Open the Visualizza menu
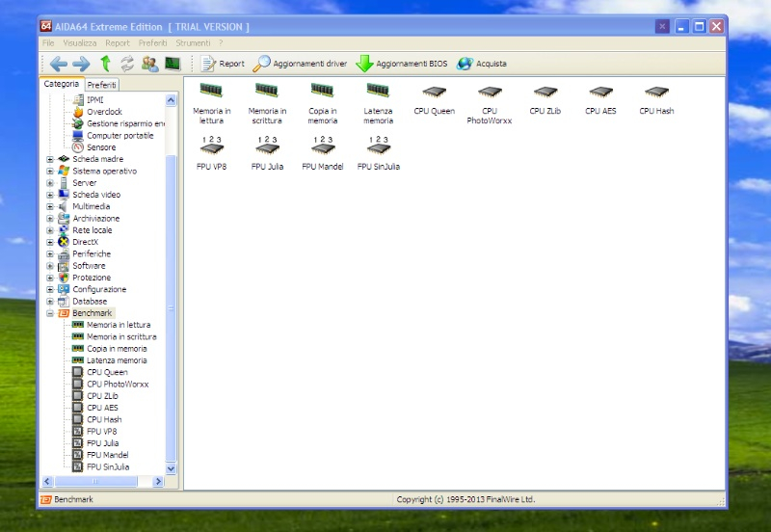The image size is (771, 532). tap(80, 42)
